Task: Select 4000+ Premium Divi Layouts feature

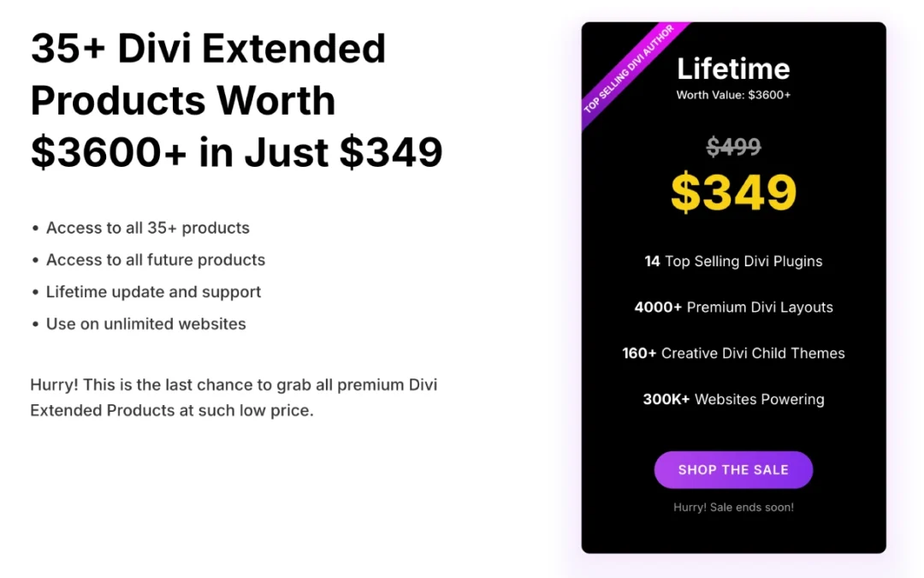Action: [733, 307]
